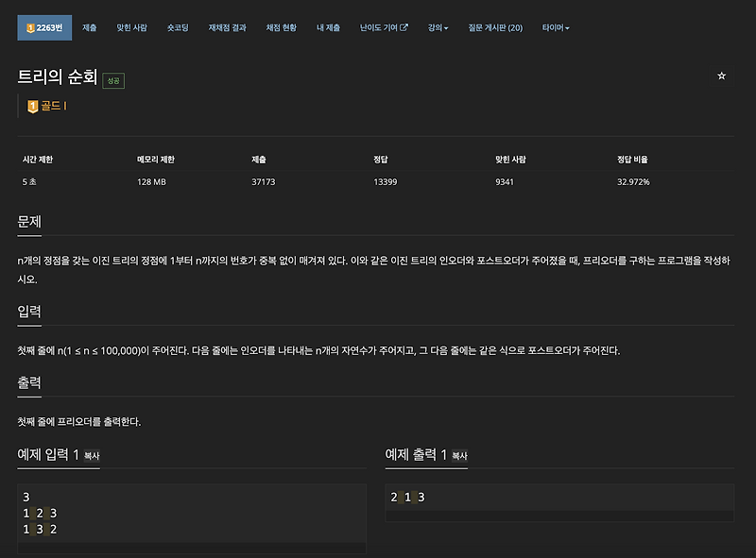The height and width of the screenshot is (558, 756).
Task: Toggle the favorite star for this problem
Action: point(722,75)
